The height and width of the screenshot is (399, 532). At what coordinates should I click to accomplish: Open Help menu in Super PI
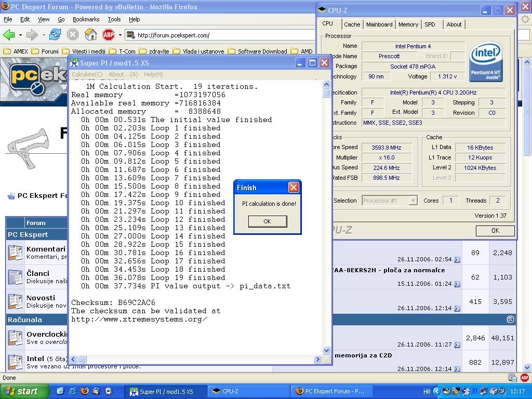pyautogui.click(x=153, y=74)
